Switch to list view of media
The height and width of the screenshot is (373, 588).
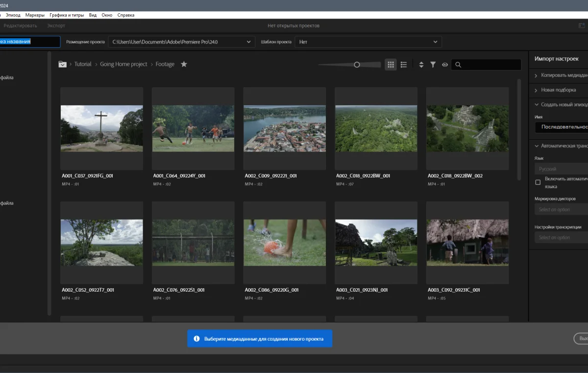(404, 65)
